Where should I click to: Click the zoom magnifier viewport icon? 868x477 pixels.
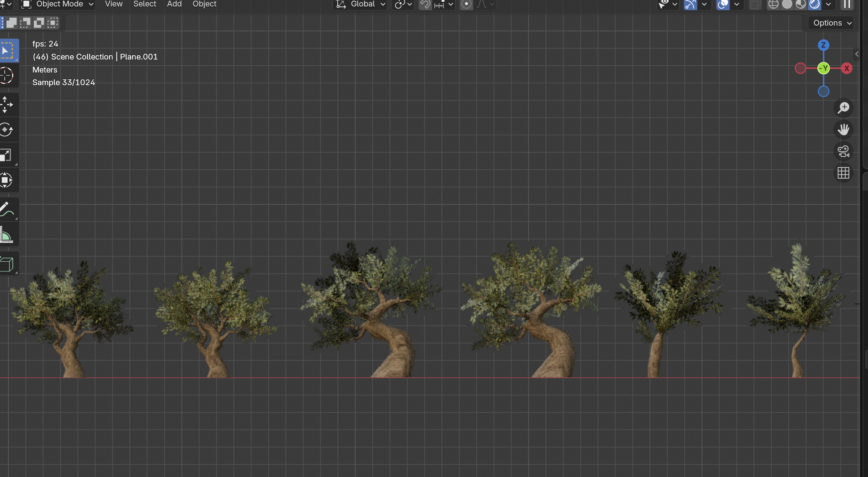click(x=843, y=108)
